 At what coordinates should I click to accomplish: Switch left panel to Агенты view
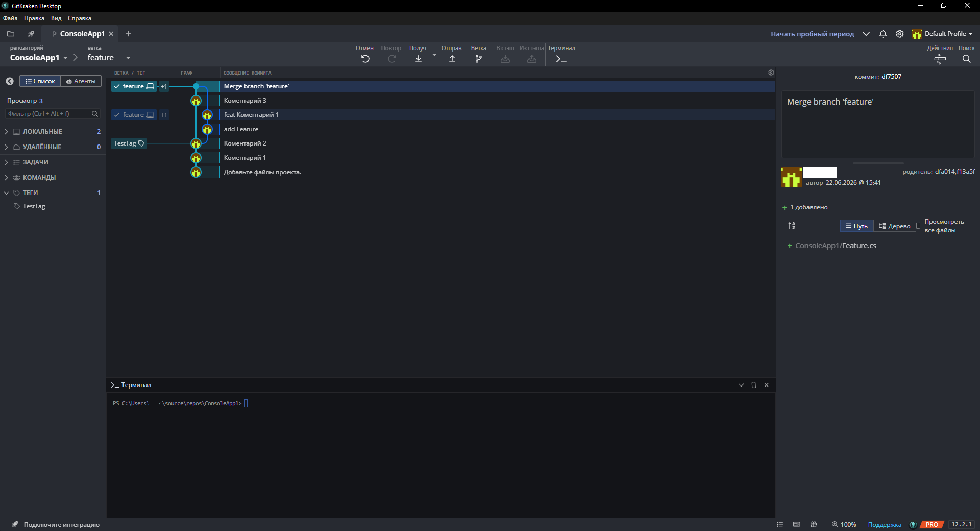81,81
